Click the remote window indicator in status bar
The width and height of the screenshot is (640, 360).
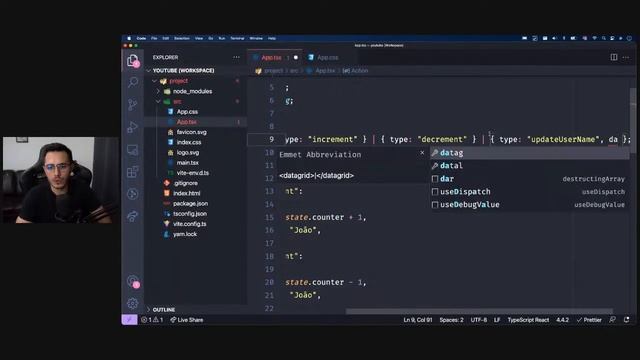click(x=129, y=320)
